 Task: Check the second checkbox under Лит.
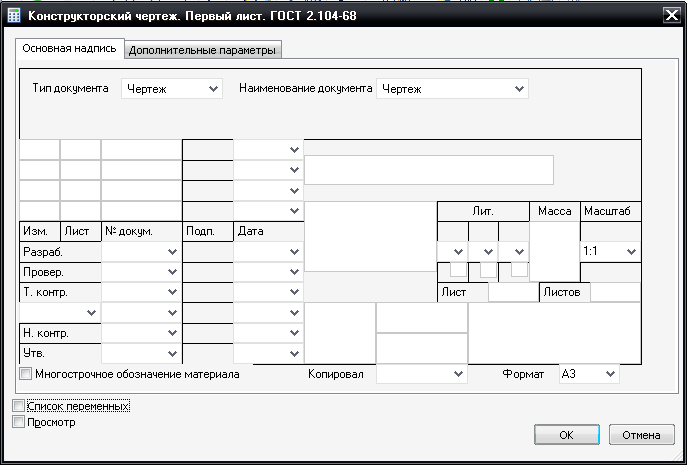tap(488, 270)
